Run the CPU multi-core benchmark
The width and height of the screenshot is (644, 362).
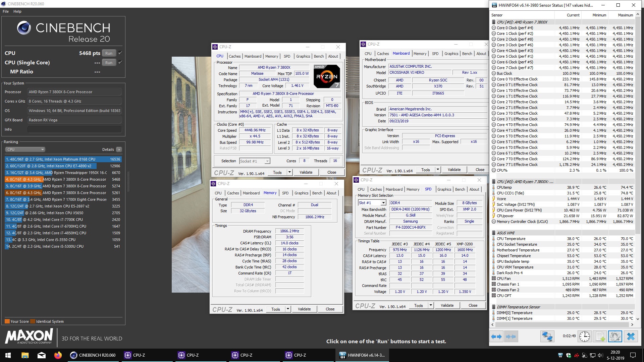click(x=109, y=53)
